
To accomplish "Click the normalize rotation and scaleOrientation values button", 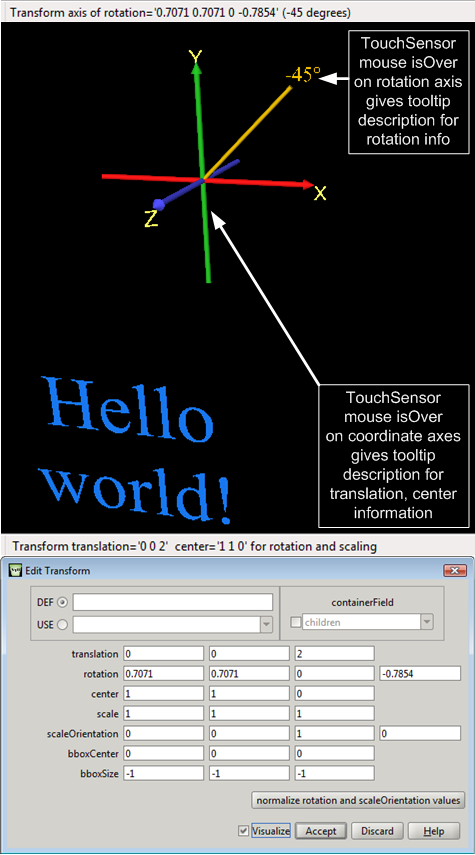I will (x=358, y=800).
